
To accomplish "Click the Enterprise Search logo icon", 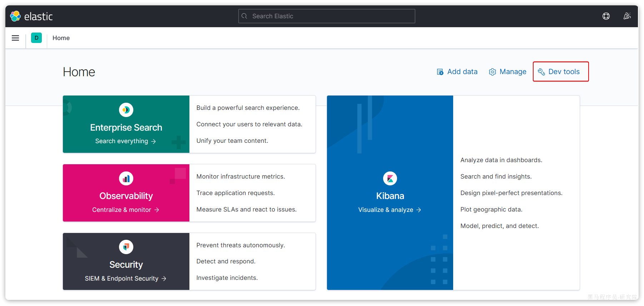I will [x=126, y=110].
